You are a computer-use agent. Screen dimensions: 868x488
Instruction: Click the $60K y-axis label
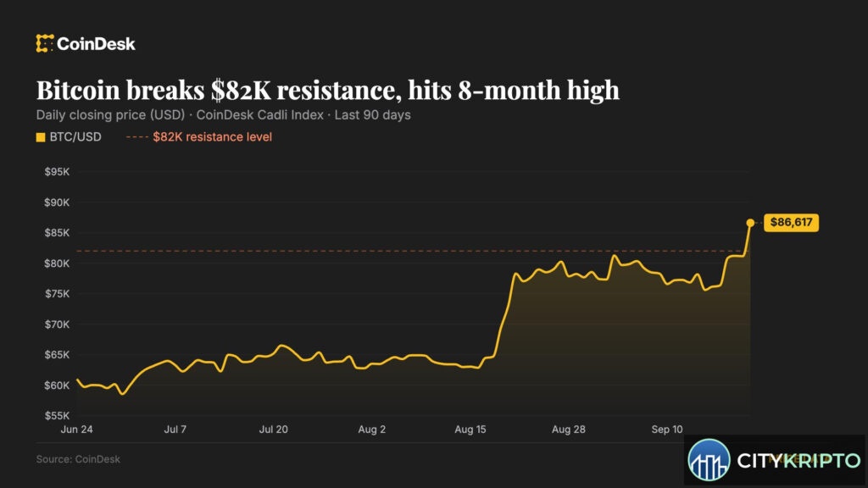(x=57, y=385)
